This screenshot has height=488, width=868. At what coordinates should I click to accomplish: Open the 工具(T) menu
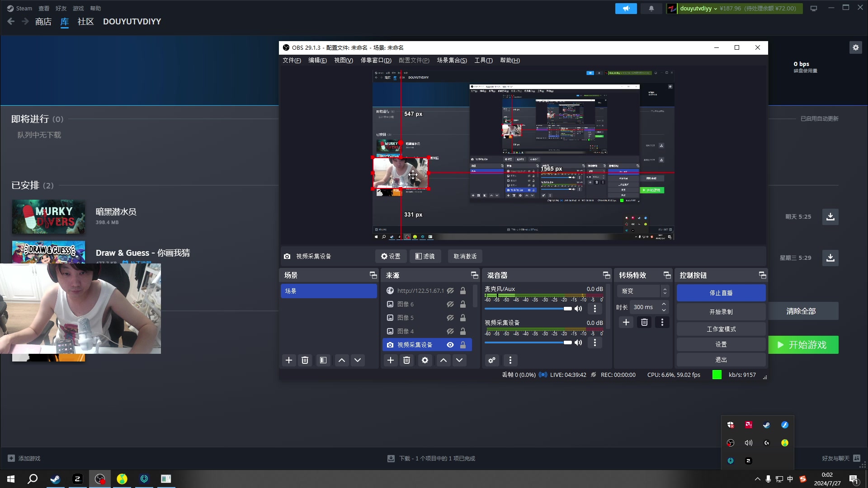[x=483, y=60]
